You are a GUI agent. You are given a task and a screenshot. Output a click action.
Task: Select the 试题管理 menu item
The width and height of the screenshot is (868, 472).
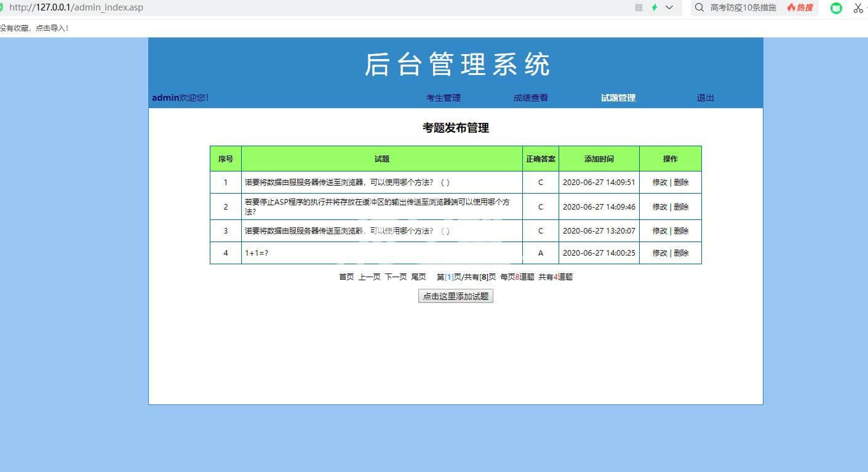(x=618, y=98)
